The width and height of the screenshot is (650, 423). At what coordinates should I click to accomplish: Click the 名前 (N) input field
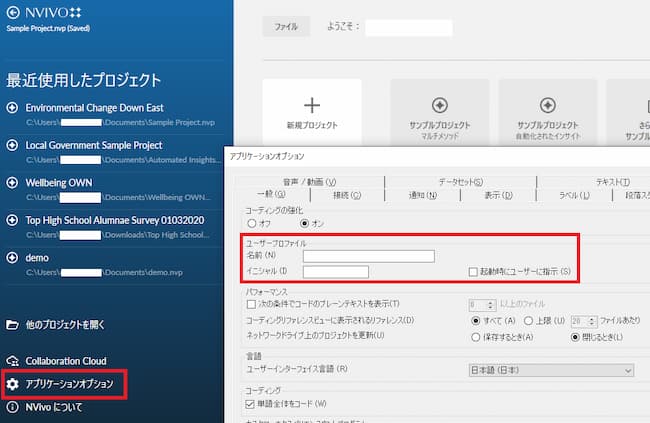point(369,256)
